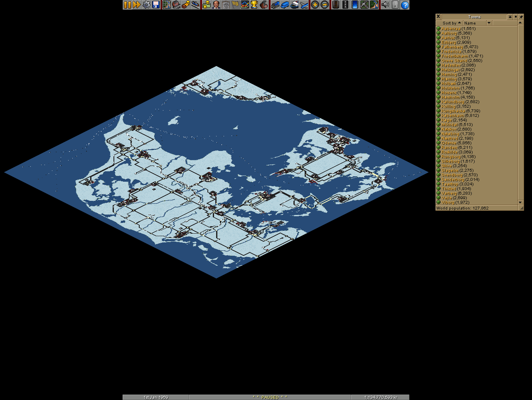Open the finances coins icon
532x400 pixels.
(x=207, y=5)
